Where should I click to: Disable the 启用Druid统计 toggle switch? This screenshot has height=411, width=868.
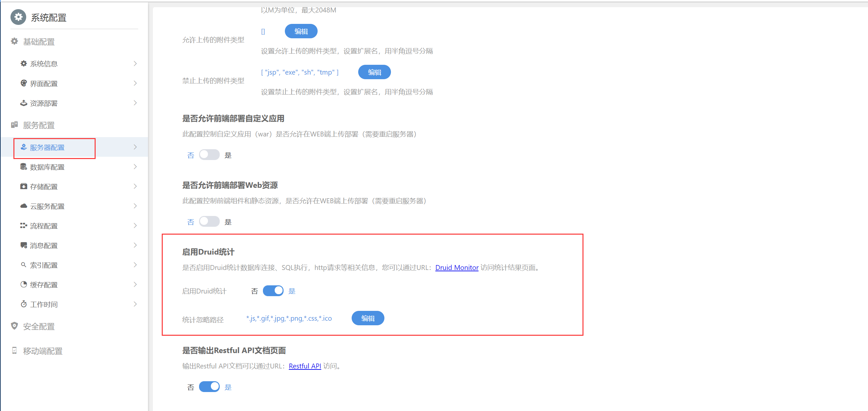pyautogui.click(x=273, y=291)
